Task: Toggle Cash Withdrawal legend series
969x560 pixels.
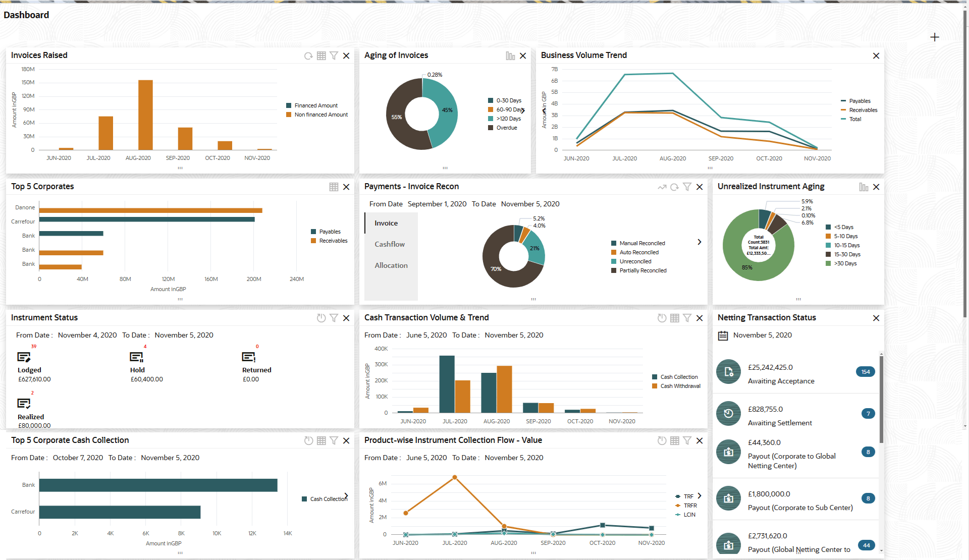Action: click(x=680, y=386)
